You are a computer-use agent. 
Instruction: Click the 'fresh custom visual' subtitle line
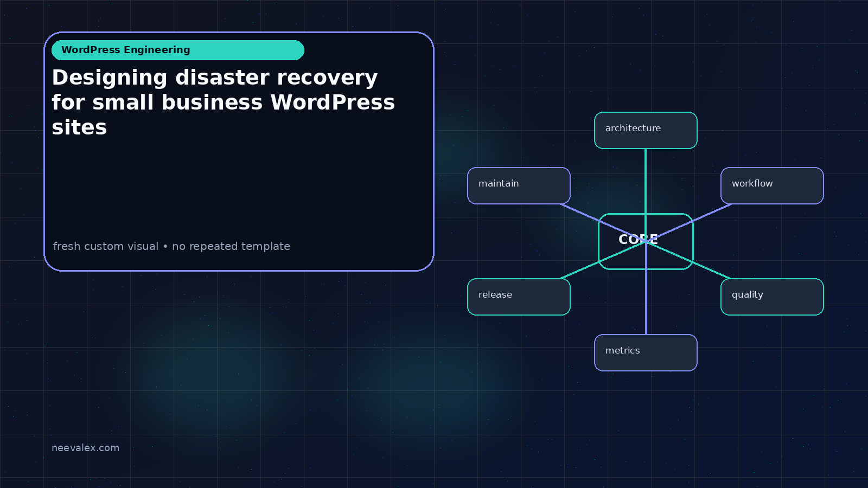coord(171,246)
